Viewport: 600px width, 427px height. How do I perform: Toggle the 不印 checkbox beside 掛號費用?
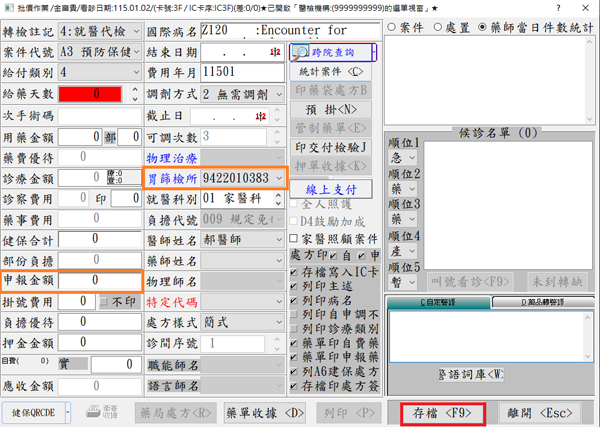pyautogui.click(x=102, y=301)
